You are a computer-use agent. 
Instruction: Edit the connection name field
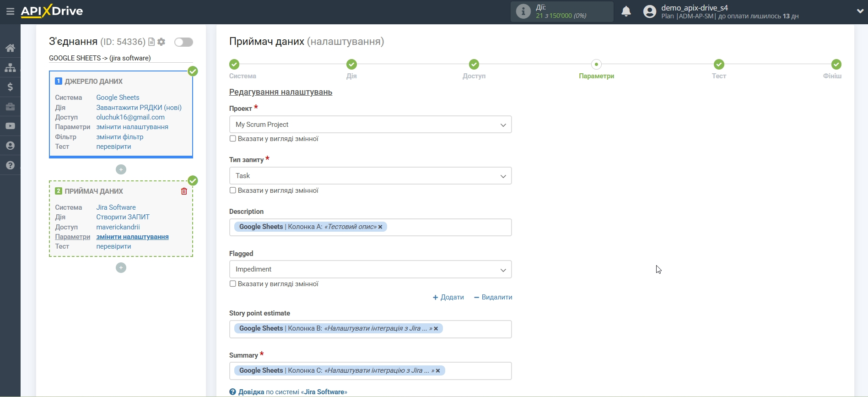121,58
